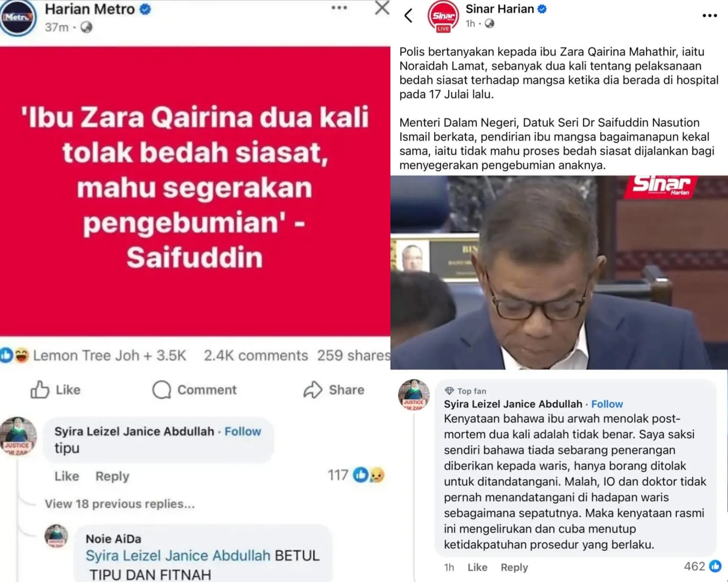View the 117 reactions on tipu comment
728x582 pixels.
point(356,475)
